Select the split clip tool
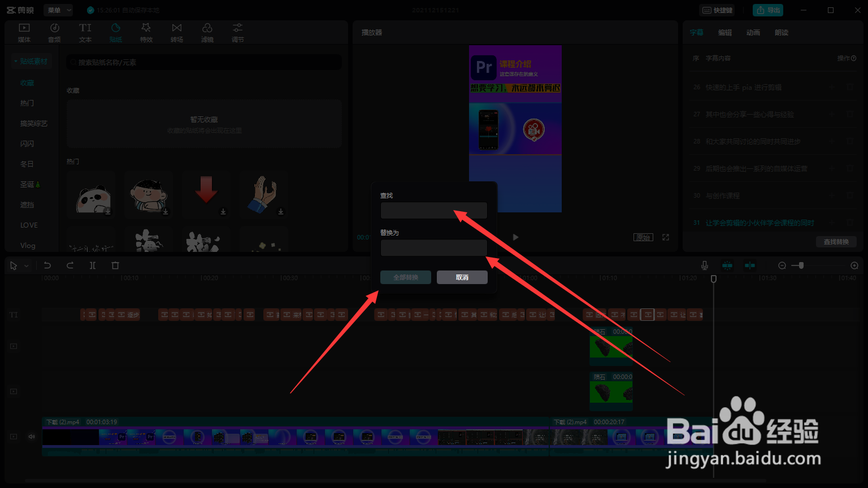 (93, 265)
